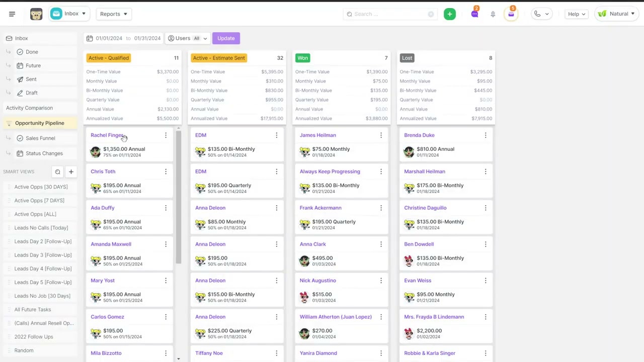Click the green plus add button
644x362 pixels.
(x=450, y=14)
